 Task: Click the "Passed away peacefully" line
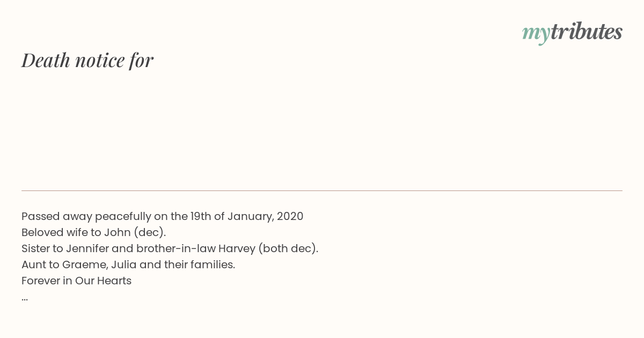tap(163, 216)
